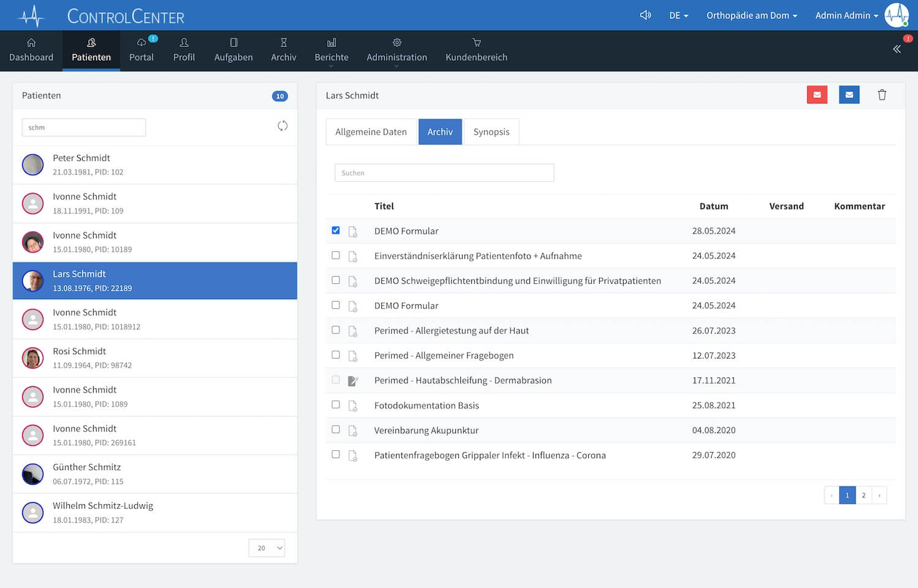
Task: Open the edit icon for Perimed Hautabschleifung
Action: (x=353, y=381)
